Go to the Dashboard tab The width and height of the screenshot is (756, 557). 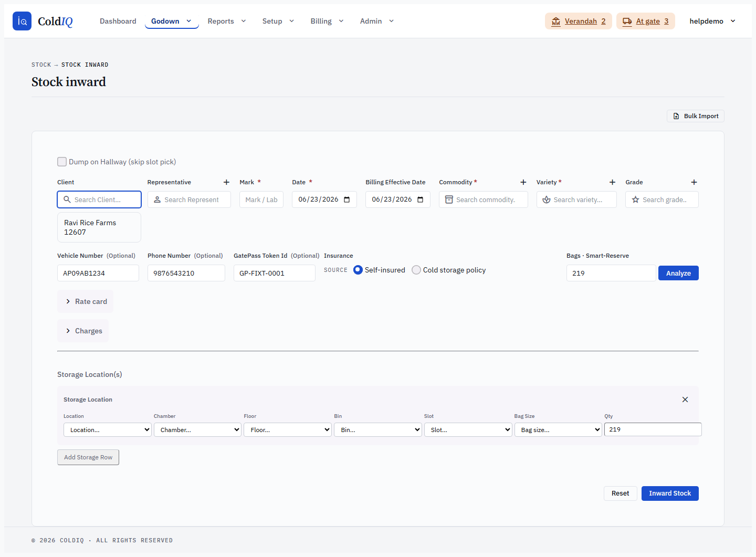point(118,21)
